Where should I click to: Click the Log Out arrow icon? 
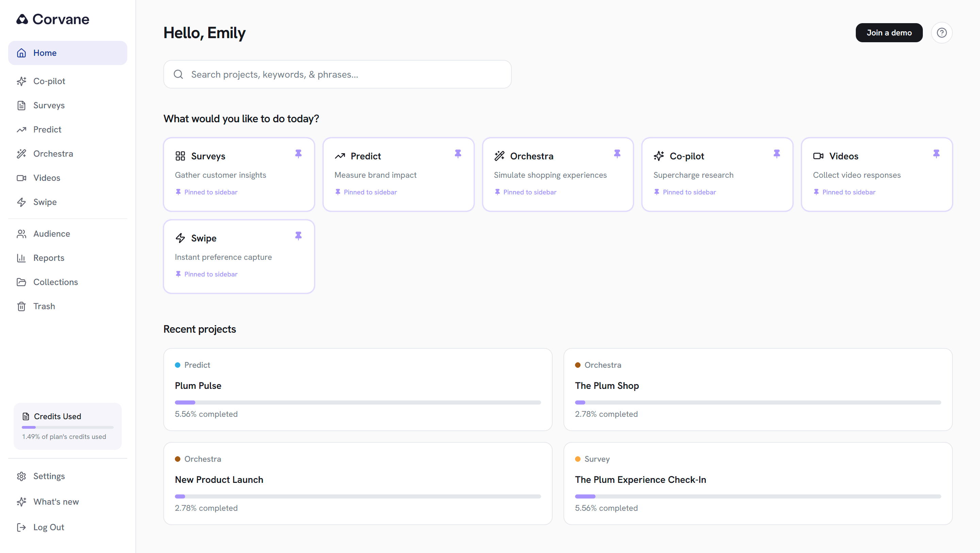(x=21, y=527)
